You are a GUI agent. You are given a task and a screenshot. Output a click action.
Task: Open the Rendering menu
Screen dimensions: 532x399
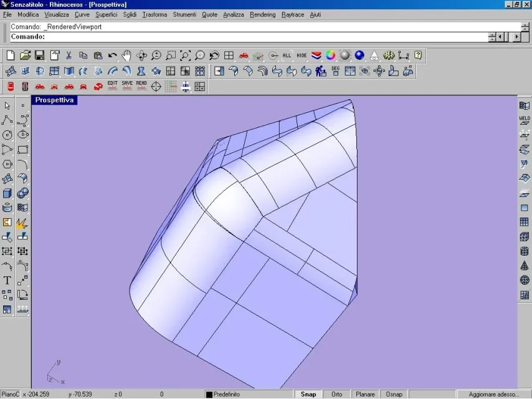tap(263, 14)
